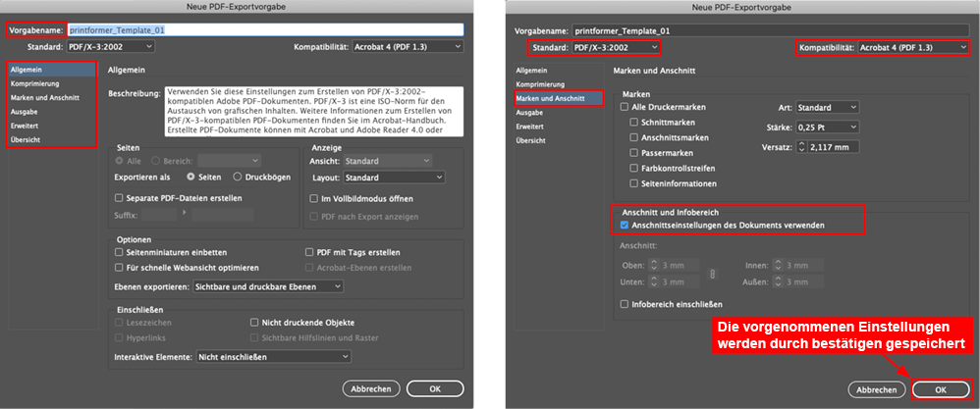Screen dimensions: 980x409
Task: Open the Art dropdown for marks
Action: pos(827,107)
